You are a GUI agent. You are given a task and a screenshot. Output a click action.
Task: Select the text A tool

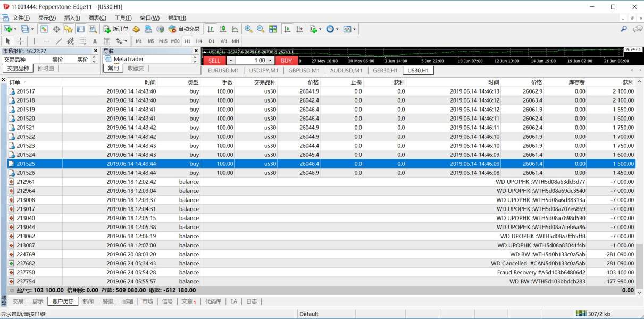(95, 41)
